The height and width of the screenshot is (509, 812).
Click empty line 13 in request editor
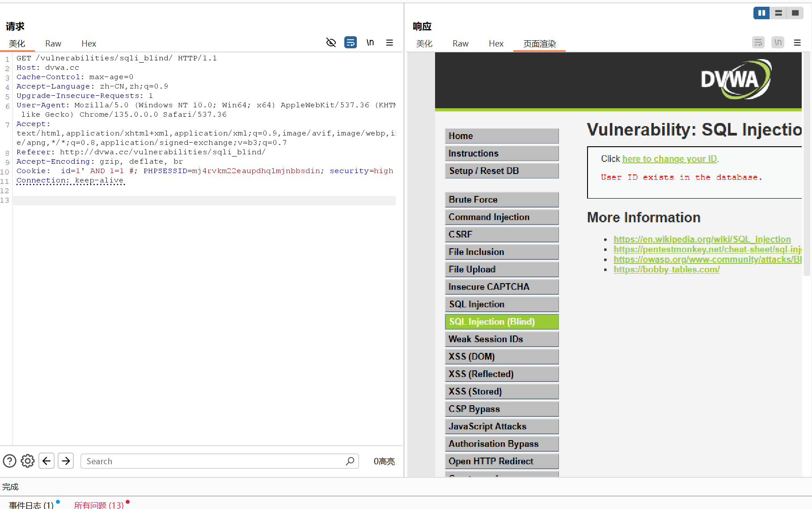204,200
